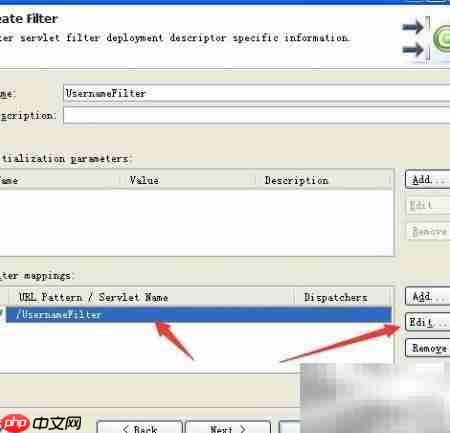
Task: Proceed with the Next button
Action: [x=228, y=428]
